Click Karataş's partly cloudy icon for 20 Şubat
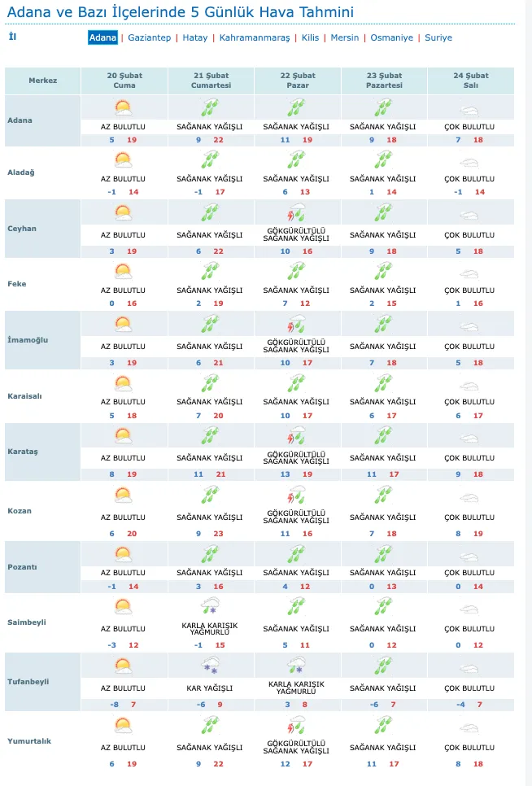532x786 pixels. [x=123, y=435]
